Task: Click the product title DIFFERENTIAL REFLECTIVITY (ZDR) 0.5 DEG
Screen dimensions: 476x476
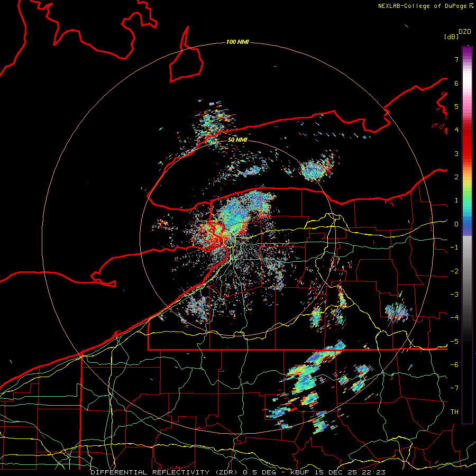Action: 184,472
